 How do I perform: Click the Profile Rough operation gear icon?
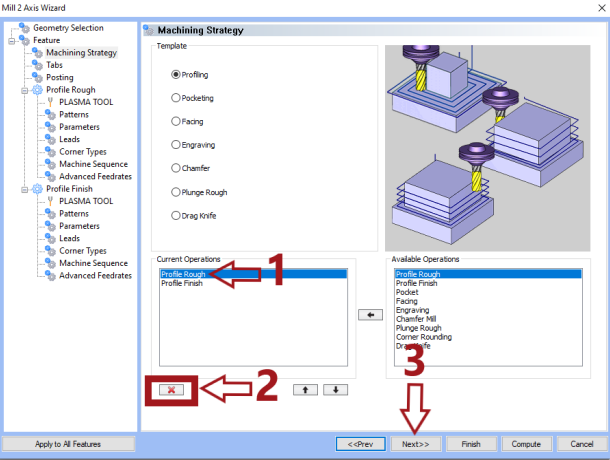point(37,90)
